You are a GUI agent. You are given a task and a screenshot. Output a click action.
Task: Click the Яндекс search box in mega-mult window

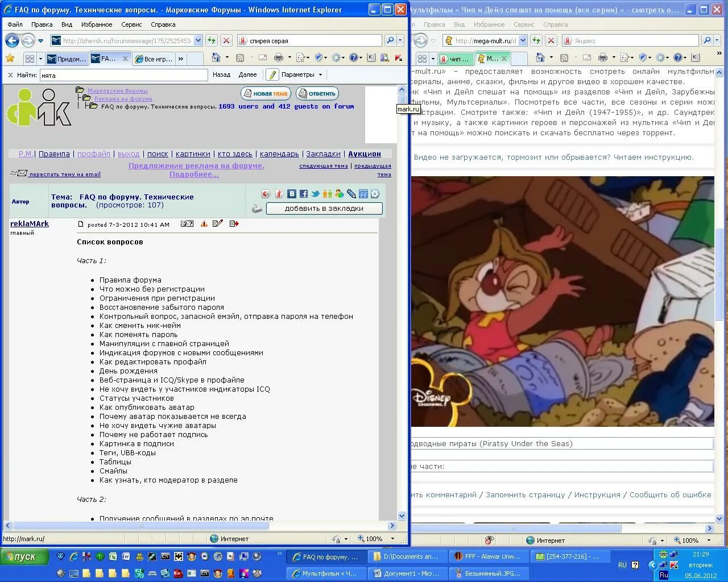(630, 40)
